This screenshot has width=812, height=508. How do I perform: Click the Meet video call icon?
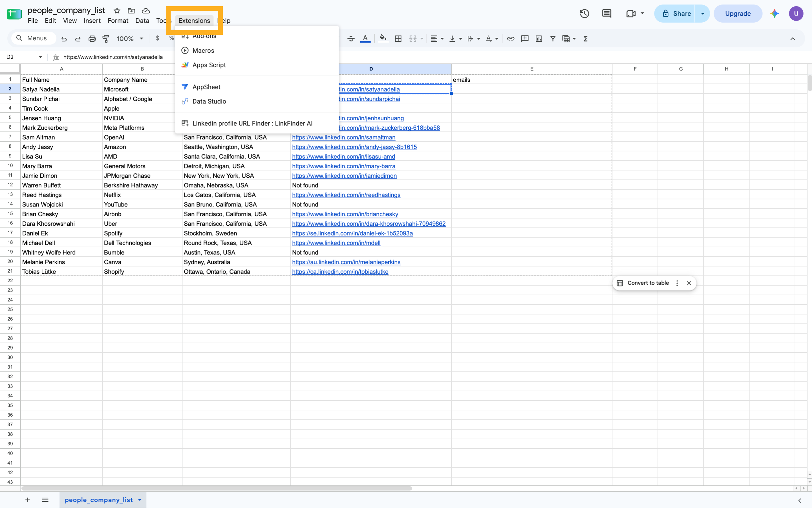click(631, 14)
